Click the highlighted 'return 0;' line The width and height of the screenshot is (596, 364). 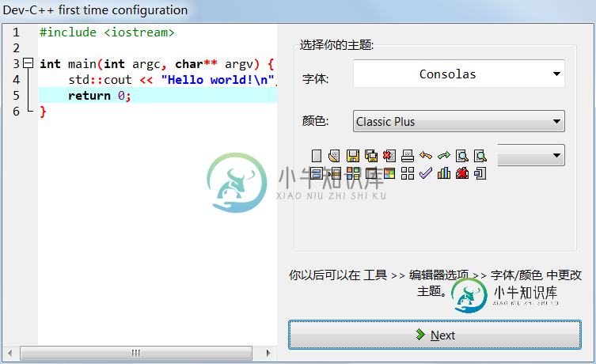(158, 96)
